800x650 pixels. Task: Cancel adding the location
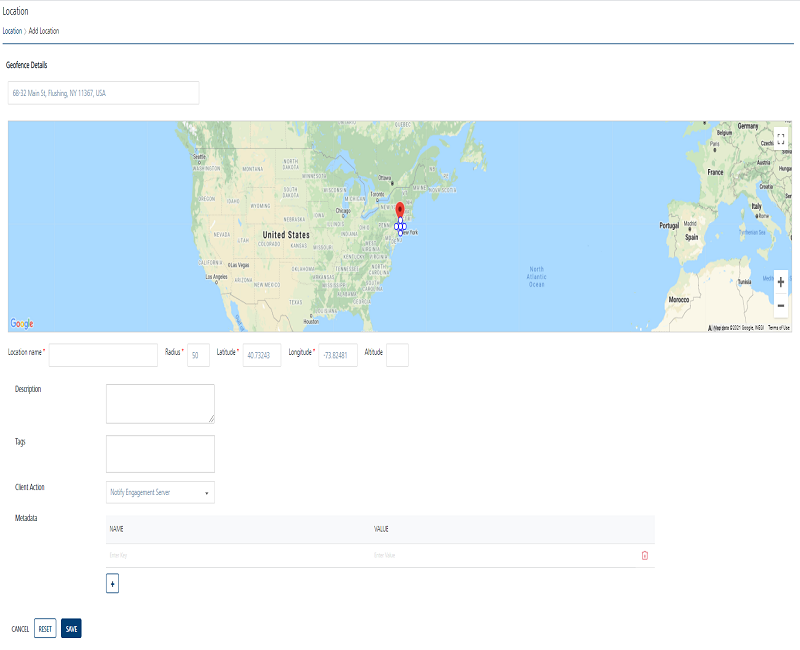(20, 629)
